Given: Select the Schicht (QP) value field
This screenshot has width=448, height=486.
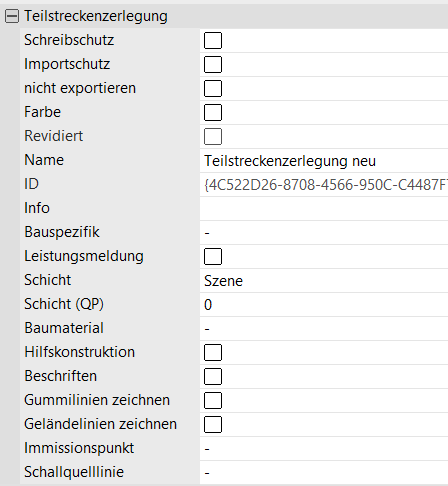Looking at the screenshot, I should coord(324,305).
